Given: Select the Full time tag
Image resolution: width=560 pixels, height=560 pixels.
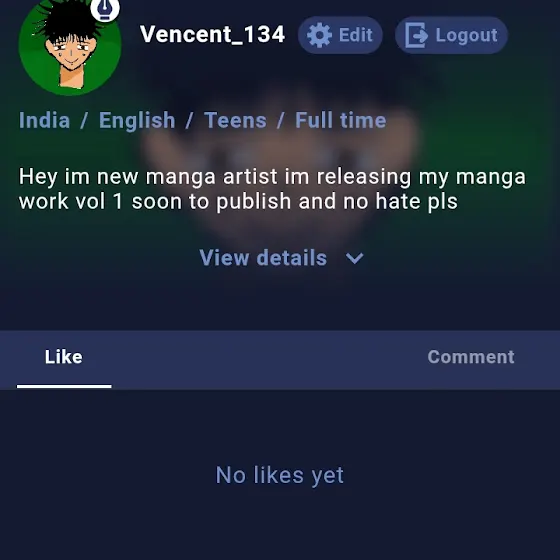Looking at the screenshot, I should point(341,120).
